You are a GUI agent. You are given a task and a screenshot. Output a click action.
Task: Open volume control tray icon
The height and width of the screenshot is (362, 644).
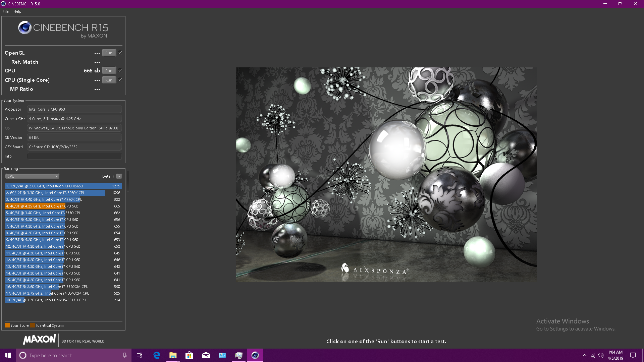601,355
